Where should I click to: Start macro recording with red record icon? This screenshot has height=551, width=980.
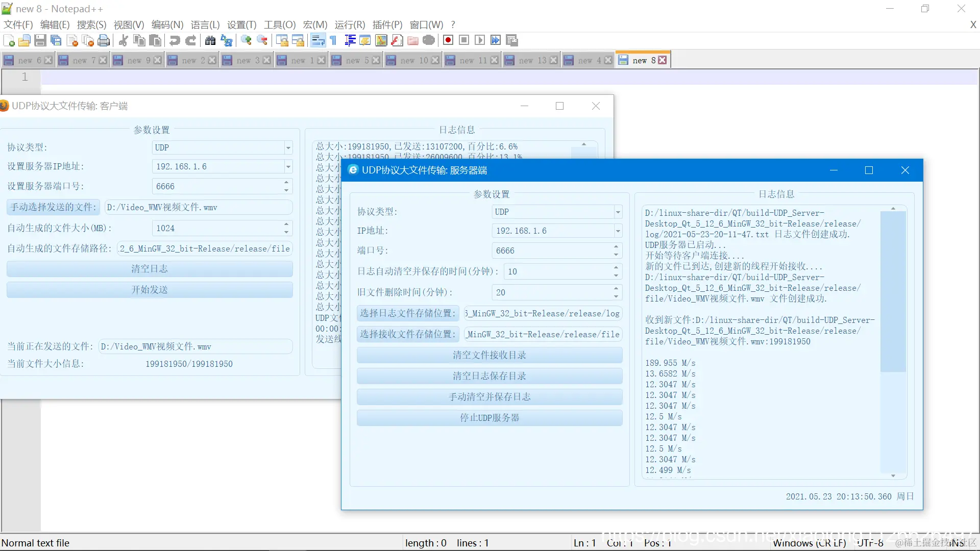448,40
